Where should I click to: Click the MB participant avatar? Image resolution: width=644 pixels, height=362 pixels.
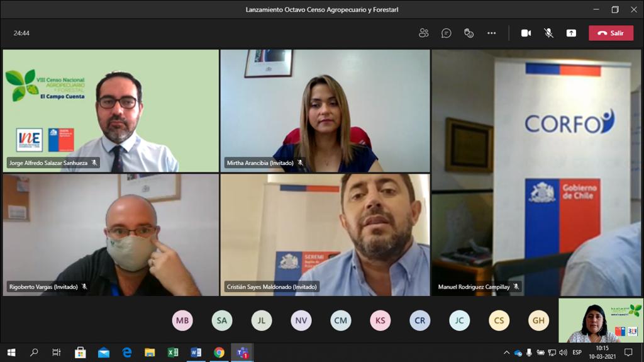point(182,320)
